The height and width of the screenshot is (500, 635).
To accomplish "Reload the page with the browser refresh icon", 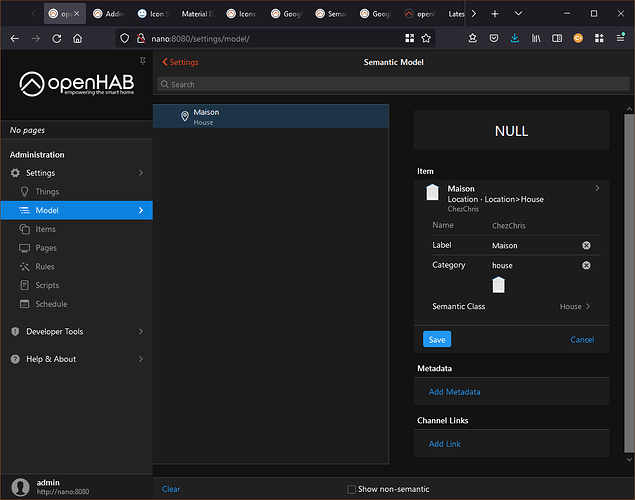I will pyautogui.click(x=57, y=38).
